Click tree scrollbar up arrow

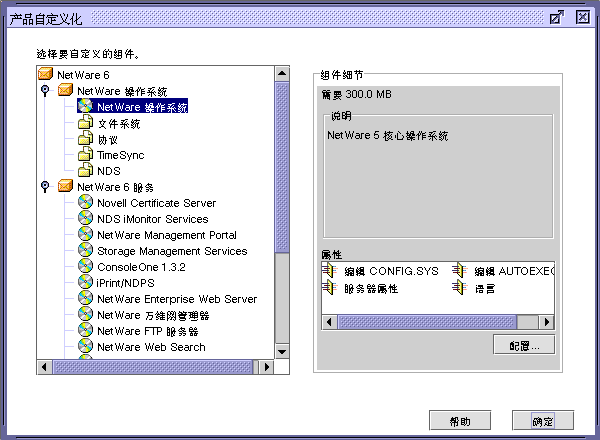[282, 73]
